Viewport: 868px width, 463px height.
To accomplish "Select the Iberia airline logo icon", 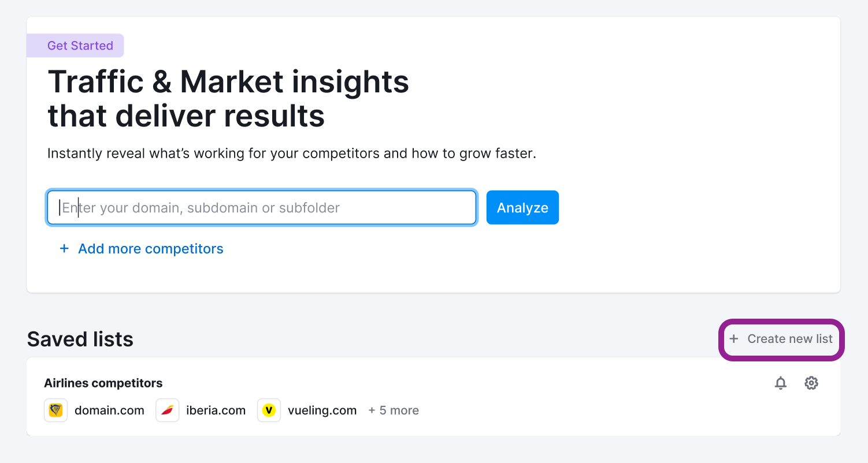I will click(168, 410).
